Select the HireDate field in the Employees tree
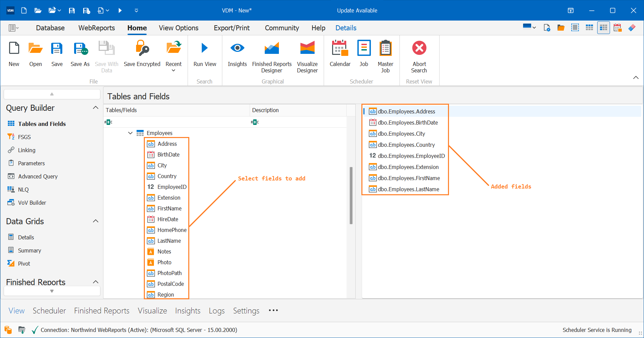644x338 pixels. [168, 219]
